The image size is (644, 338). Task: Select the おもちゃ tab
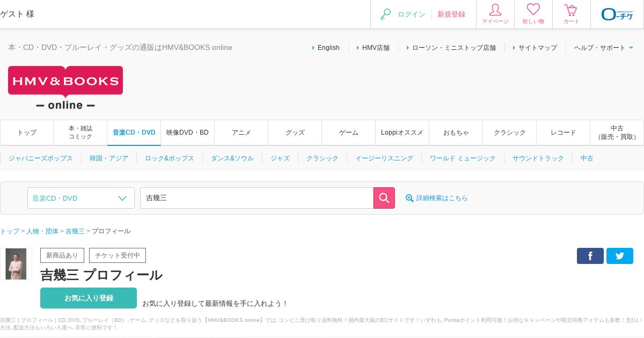point(456,133)
